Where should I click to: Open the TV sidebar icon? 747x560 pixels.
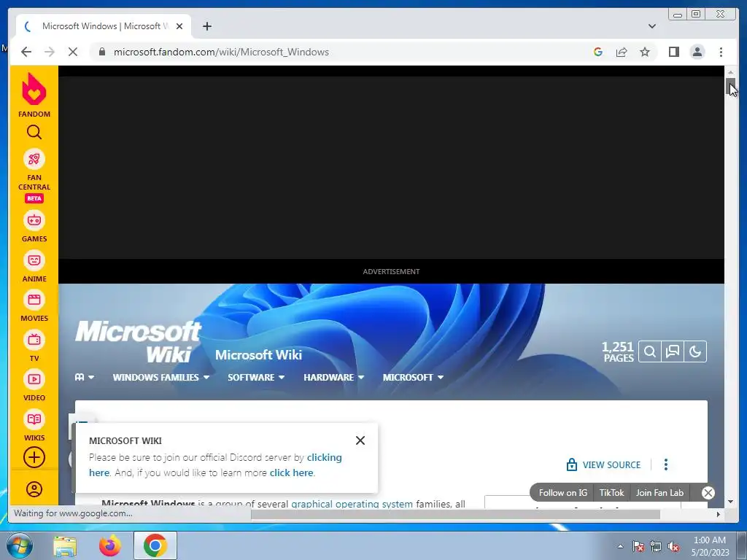(x=34, y=340)
